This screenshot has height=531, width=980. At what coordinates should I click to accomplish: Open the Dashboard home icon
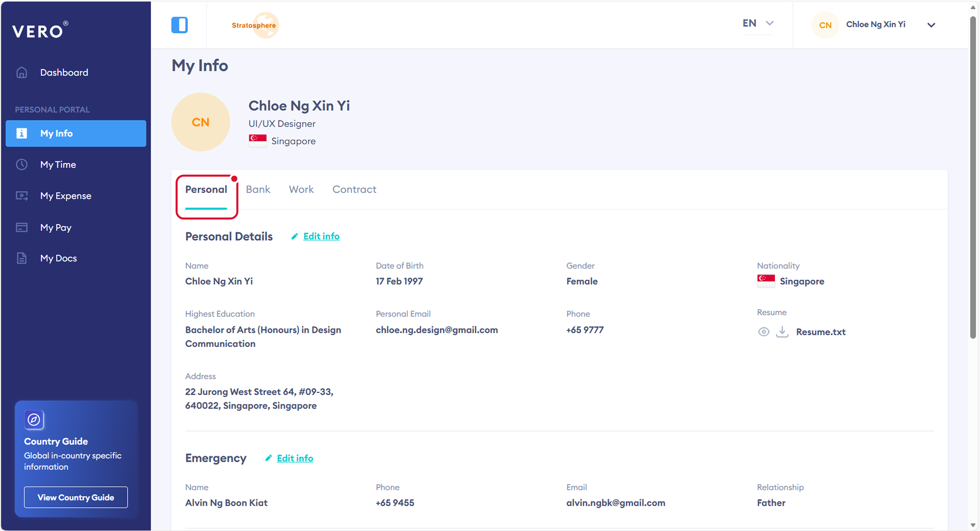point(22,72)
